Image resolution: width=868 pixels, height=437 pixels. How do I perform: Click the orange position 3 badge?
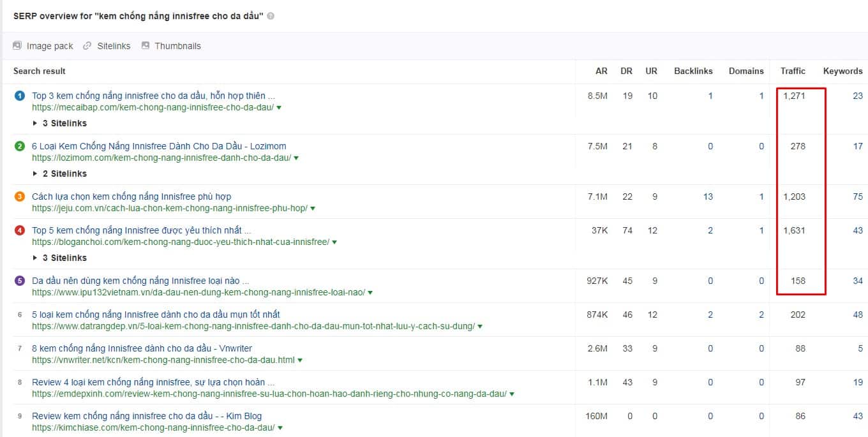pos(20,196)
